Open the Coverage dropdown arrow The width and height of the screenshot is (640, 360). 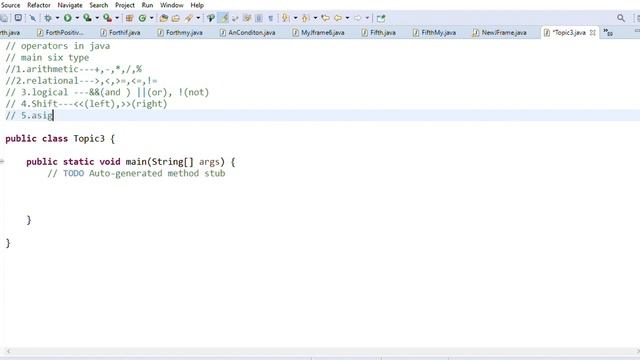(x=97, y=18)
